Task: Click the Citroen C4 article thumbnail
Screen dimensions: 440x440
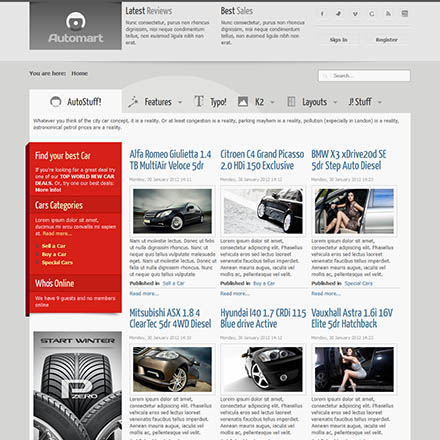Action: pos(263,211)
